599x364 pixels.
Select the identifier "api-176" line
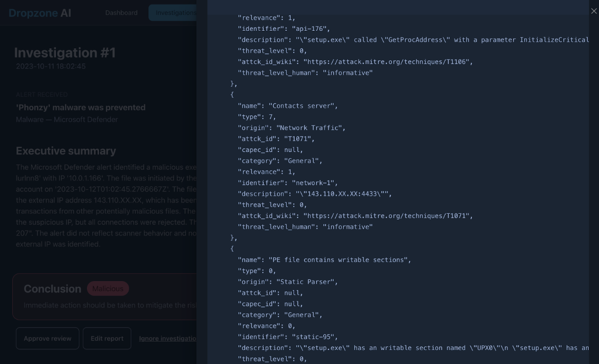[284, 29]
